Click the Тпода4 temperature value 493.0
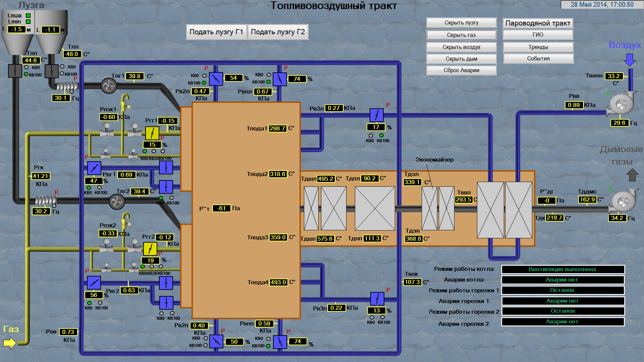644x362 pixels. (x=278, y=282)
